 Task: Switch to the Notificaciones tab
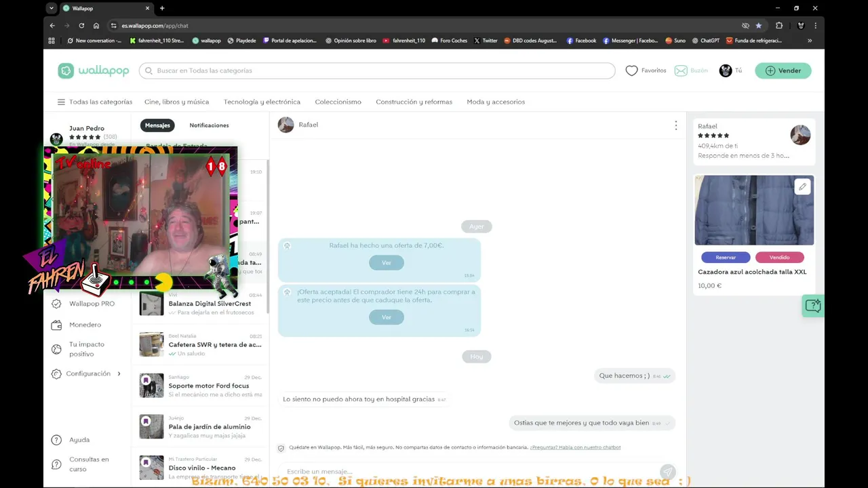click(209, 125)
